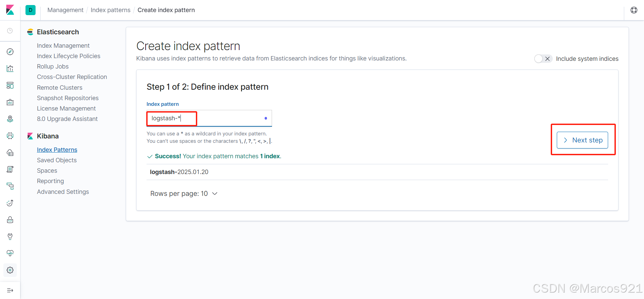This screenshot has height=299, width=644.
Task: Click the Elasticsearch section heading
Action: pos(58,32)
